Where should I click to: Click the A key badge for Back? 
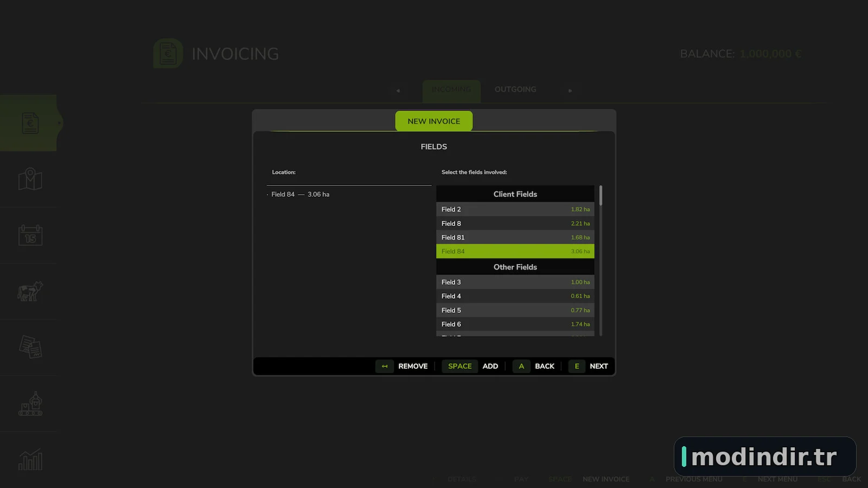click(521, 366)
